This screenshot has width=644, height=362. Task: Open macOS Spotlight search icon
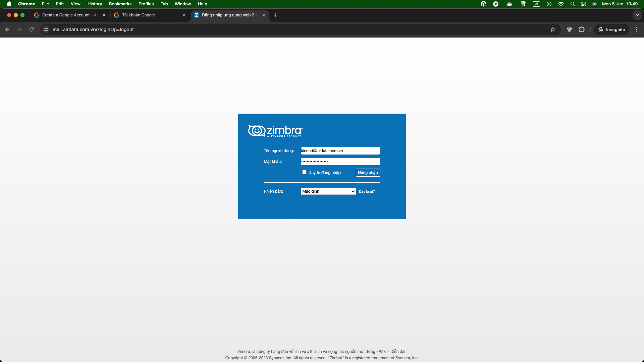pyautogui.click(x=573, y=4)
